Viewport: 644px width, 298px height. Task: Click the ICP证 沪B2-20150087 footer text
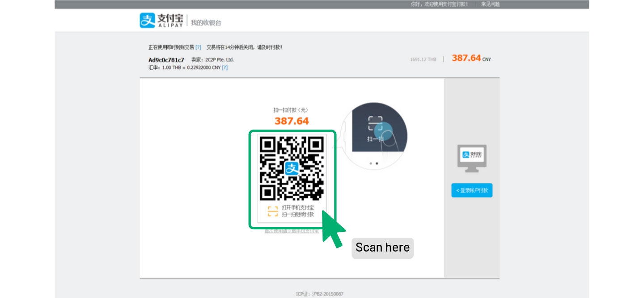pos(320,294)
